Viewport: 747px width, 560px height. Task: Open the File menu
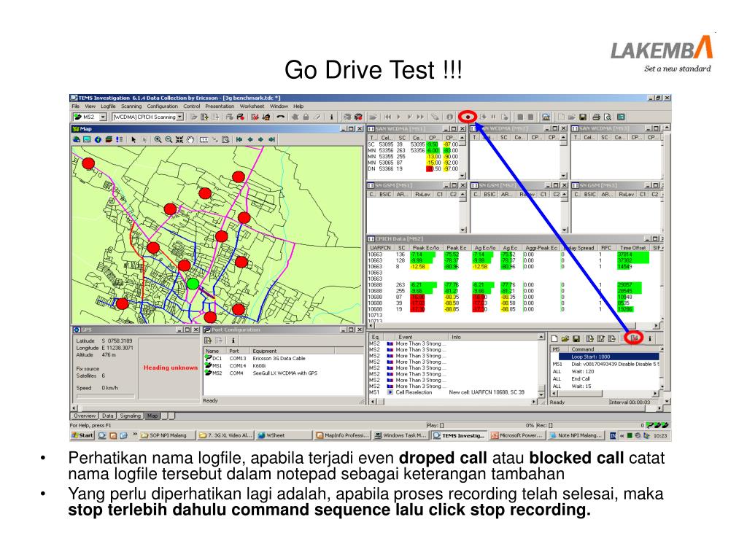tap(76, 106)
